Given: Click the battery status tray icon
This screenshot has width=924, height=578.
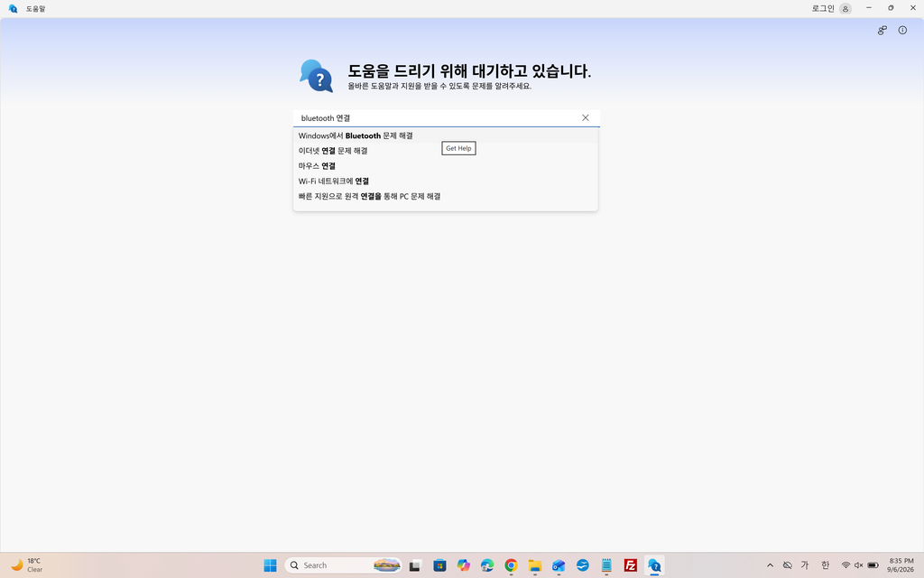Looking at the screenshot, I should tap(873, 565).
